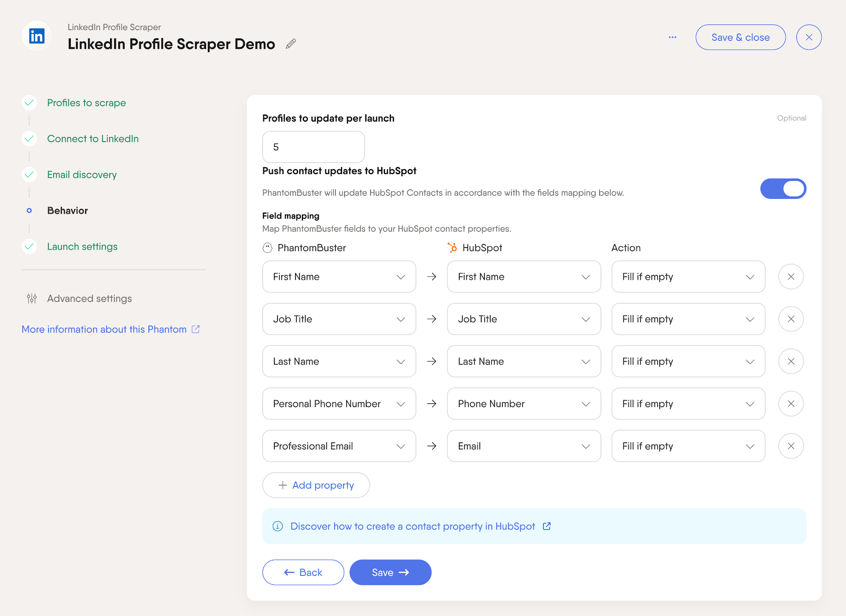This screenshot has height=616, width=846.
Task: Click the checkmark icon beside Email discovery
Action: 29,174
